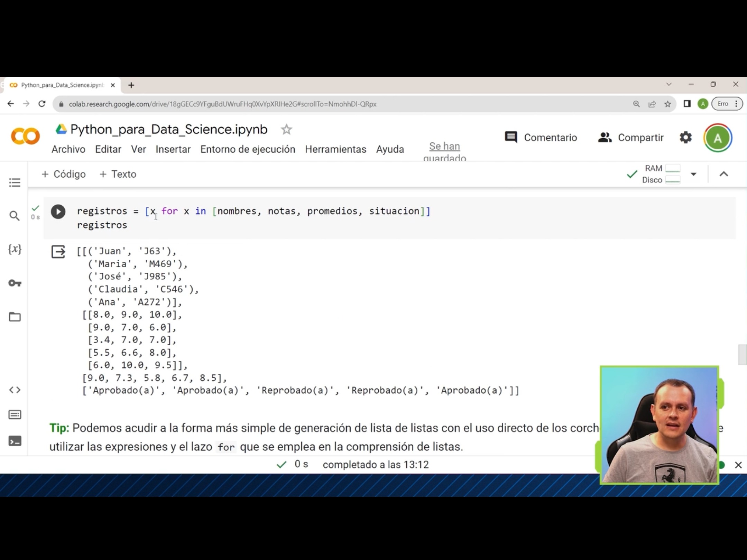Click the Compartir button
This screenshot has width=747, height=560.
tap(631, 138)
